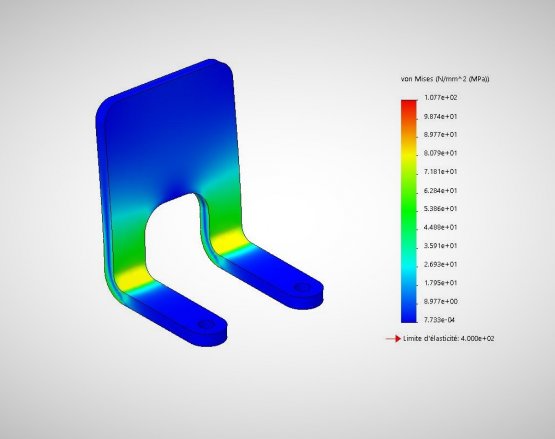Click the von Mises color gradient bar

(x=409, y=211)
